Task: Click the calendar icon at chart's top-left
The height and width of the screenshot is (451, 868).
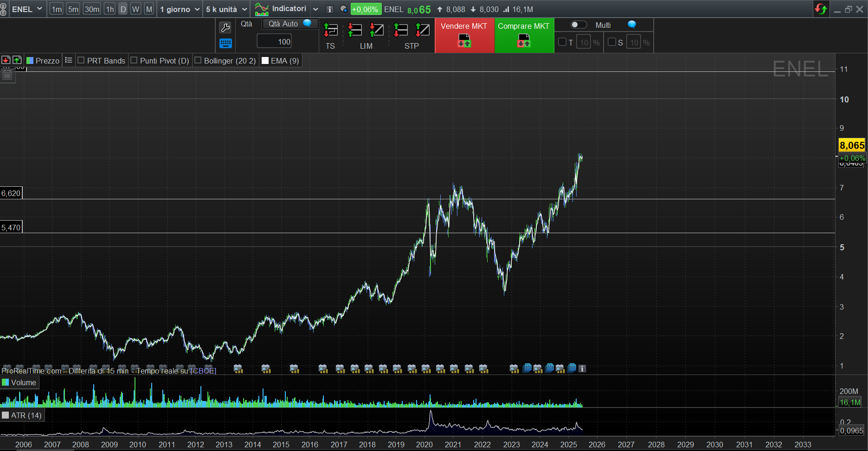Action: click(7, 75)
